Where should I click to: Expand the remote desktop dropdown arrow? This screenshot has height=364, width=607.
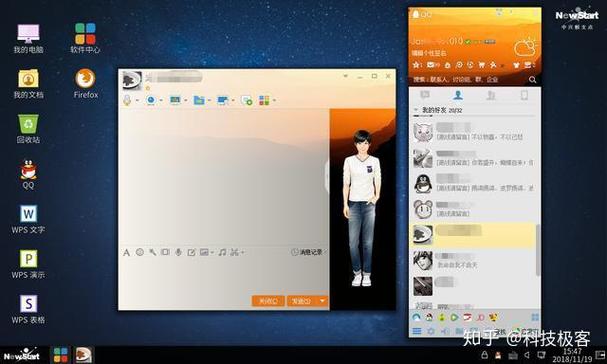coord(233,101)
